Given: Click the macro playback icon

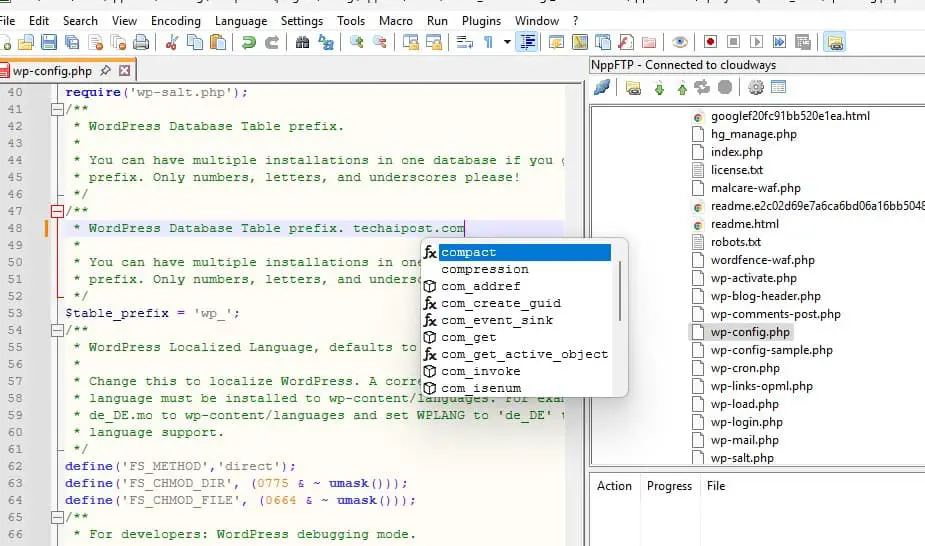Looking at the screenshot, I should (x=756, y=42).
